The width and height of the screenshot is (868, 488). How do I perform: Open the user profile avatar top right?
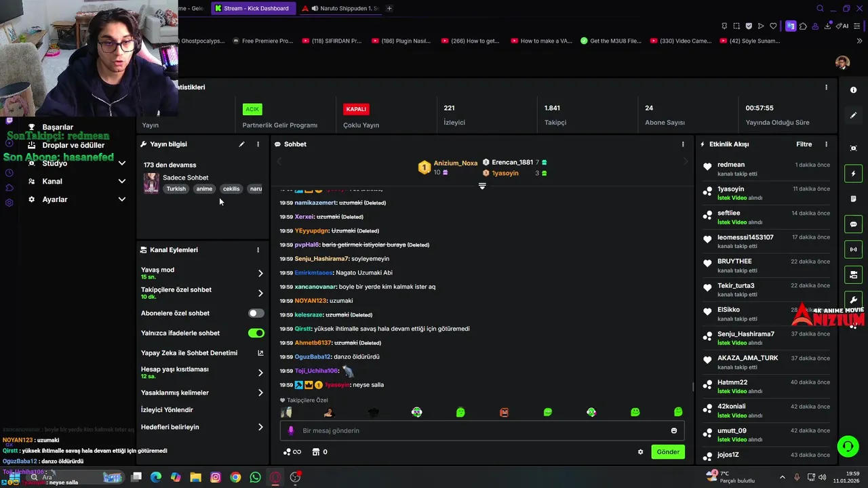[x=842, y=63]
